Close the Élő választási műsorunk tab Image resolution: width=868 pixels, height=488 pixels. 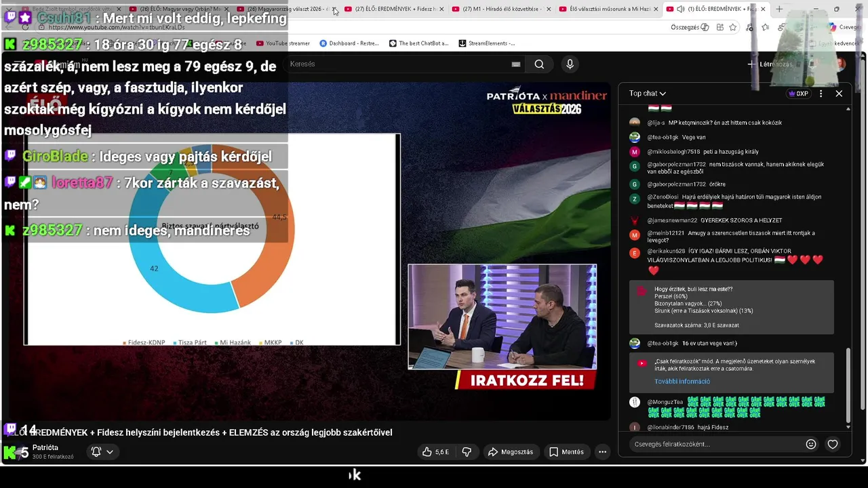(x=656, y=9)
